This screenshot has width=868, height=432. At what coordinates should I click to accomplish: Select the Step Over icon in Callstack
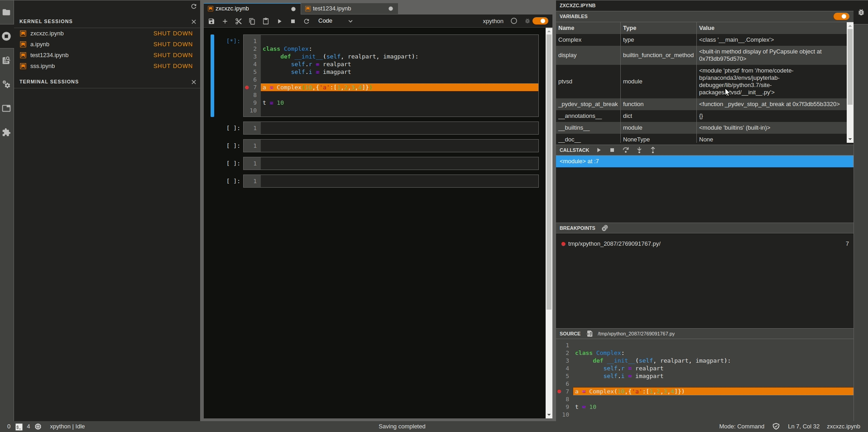point(626,150)
